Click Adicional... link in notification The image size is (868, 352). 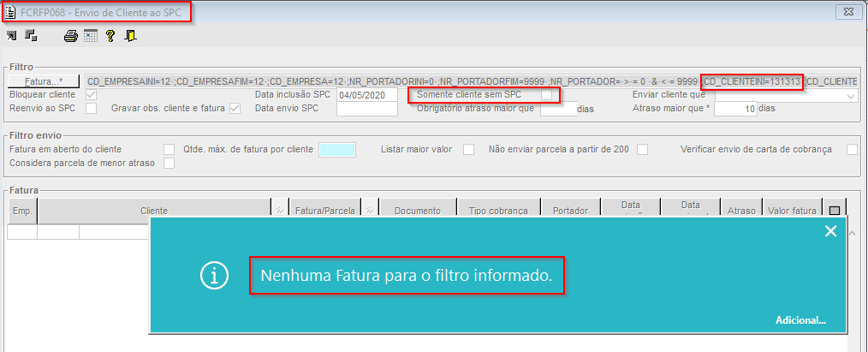click(x=800, y=320)
